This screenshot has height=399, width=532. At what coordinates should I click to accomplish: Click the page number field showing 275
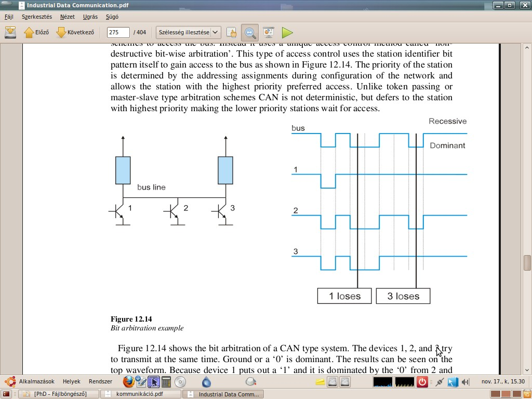click(118, 32)
